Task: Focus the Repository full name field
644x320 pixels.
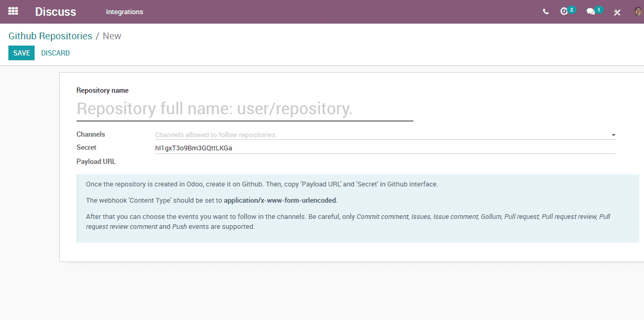Action: click(x=245, y=109)
